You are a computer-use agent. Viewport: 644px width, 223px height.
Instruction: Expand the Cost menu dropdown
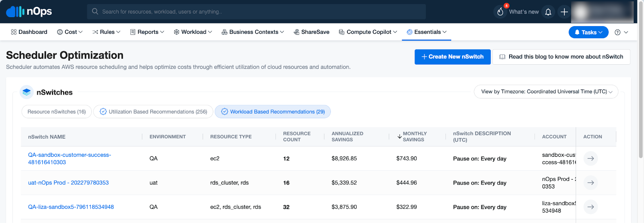tap(70, 32)
